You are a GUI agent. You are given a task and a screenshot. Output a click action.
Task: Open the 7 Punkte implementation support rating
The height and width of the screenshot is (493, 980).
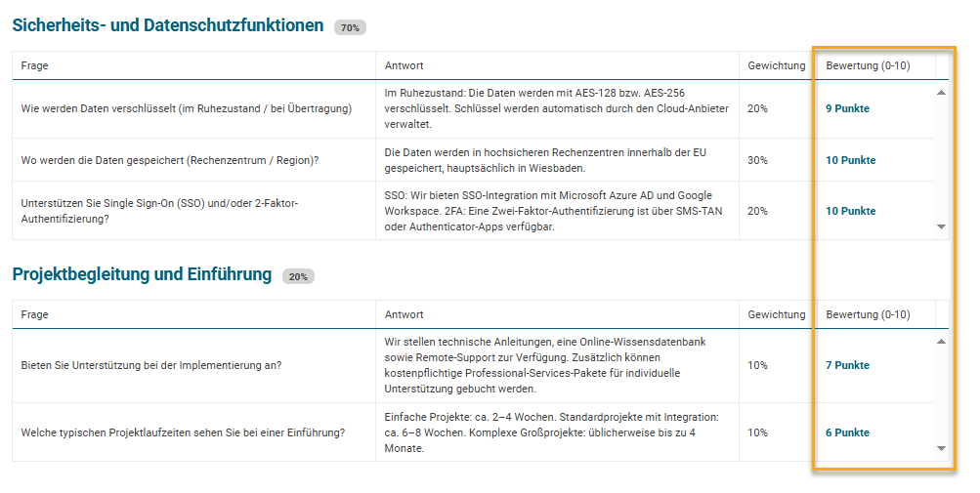coord(847,365)
